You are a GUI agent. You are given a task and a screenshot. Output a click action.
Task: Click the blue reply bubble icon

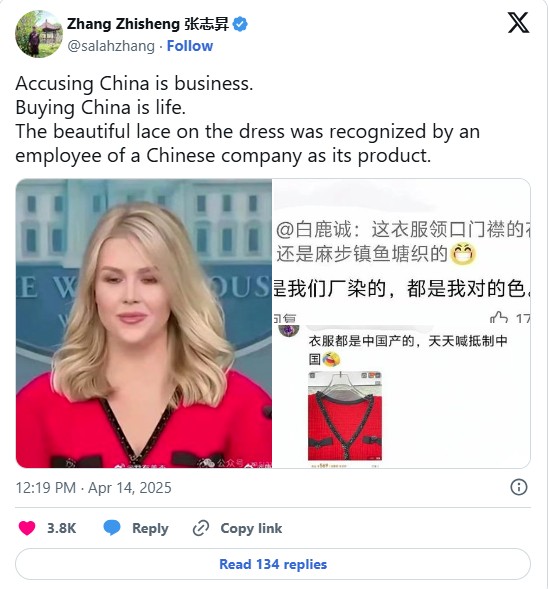click(x=112, y=528)
